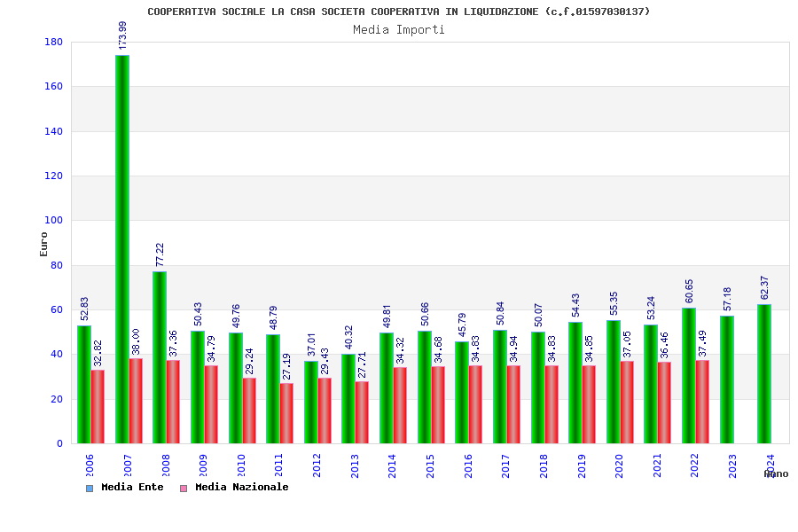Click the 29.24 value label for 2010
Image resolution: width=798 pixels, height=532 pixels.
249,362
